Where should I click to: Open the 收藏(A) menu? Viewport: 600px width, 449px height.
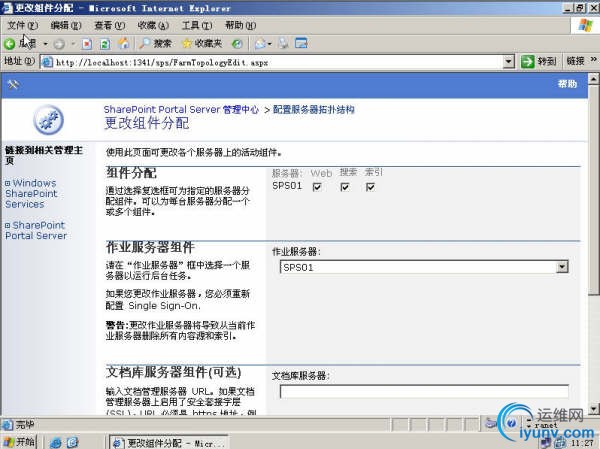click(153, 26)
